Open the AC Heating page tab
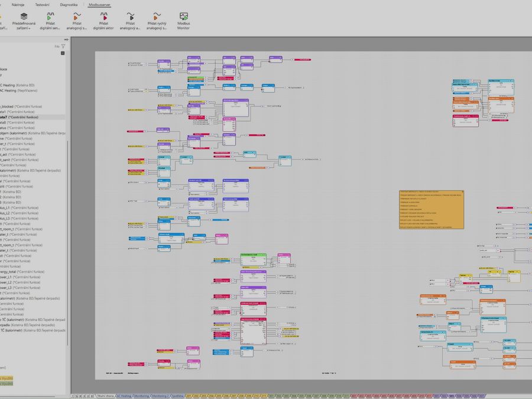Image resolution: width=532 pixels, height=399 pixels. coord(124,396)
